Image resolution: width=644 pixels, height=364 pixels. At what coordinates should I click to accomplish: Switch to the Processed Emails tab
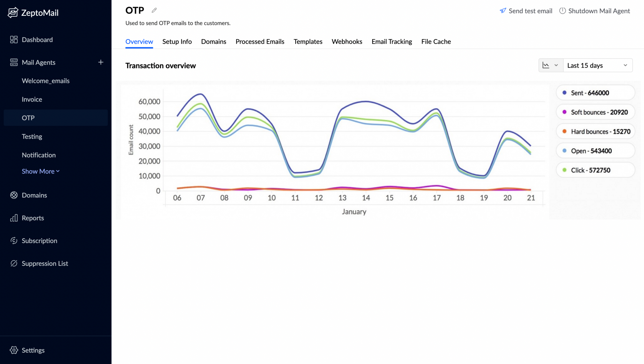point(260,42)
